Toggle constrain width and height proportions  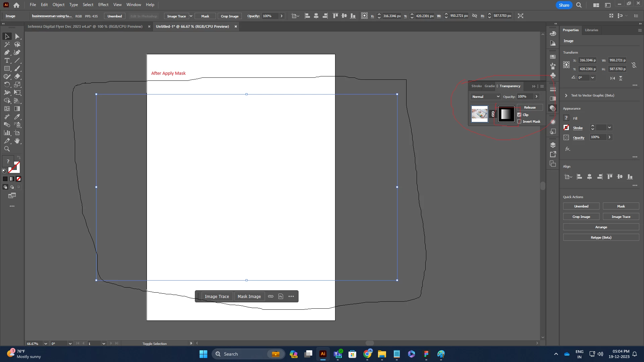[x=634, y=65]
